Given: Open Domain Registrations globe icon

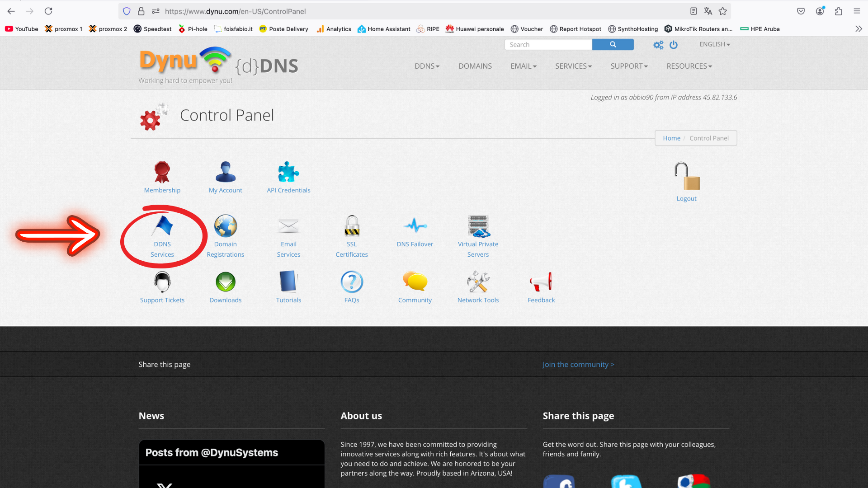Looking at the screenshot, I should (225, 226).
